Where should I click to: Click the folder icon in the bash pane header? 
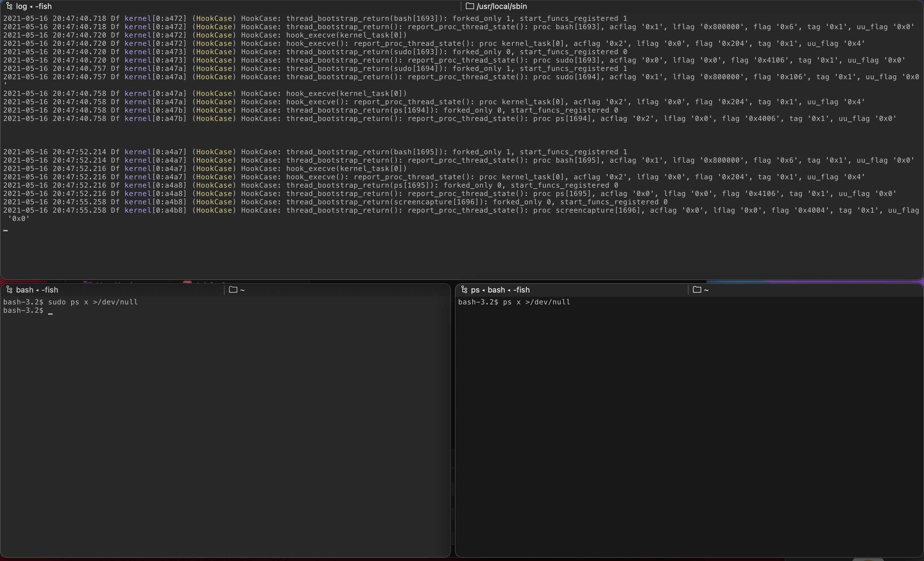tap(234, 290)
